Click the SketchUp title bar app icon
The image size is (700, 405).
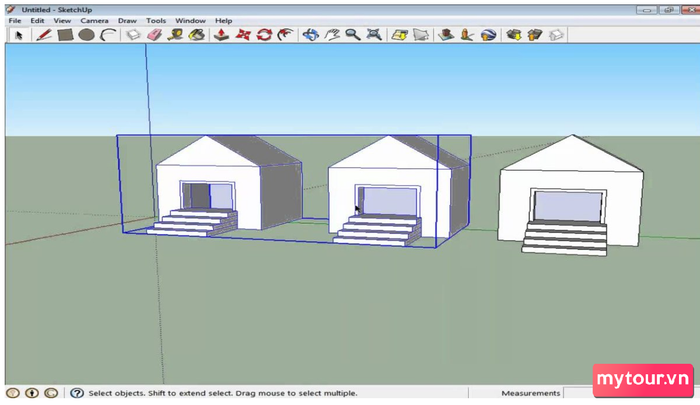tap(11, 9)
